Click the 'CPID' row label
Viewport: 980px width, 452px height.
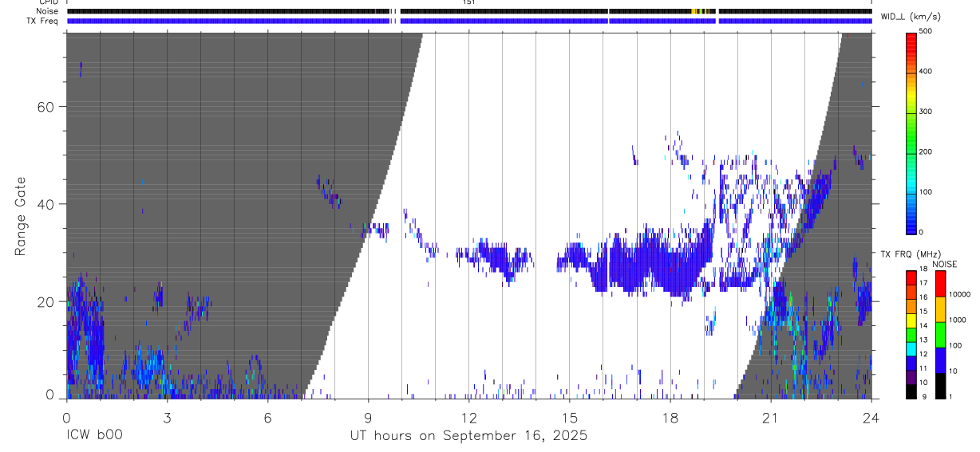(49, 2)
